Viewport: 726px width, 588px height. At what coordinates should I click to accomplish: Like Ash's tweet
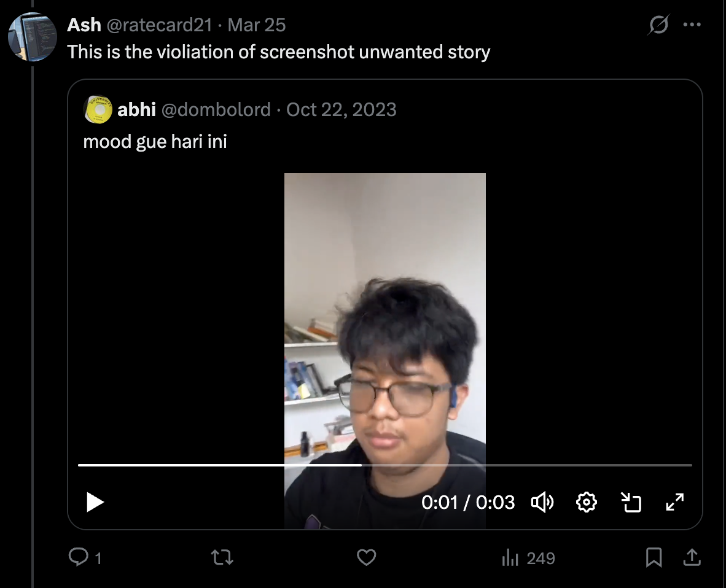pos(366,557)
